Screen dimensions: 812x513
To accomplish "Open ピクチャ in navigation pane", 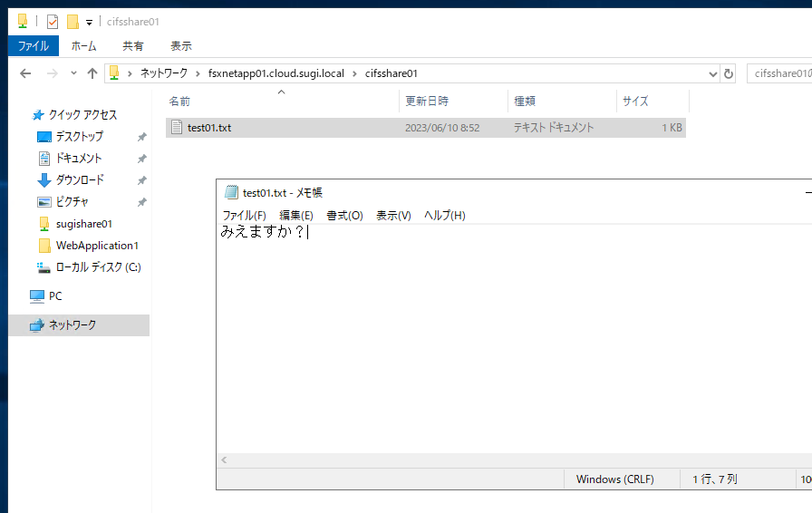I will 72,201.
